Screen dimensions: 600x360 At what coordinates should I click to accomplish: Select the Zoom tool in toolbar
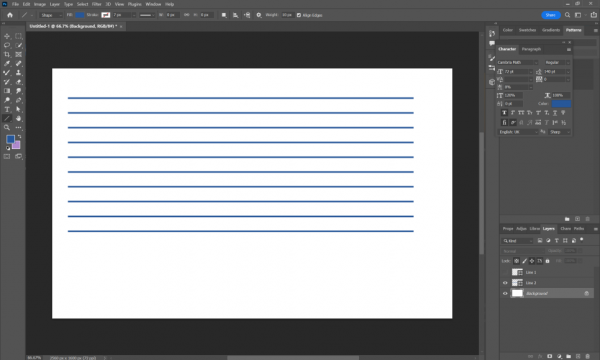tap(7, 127)
